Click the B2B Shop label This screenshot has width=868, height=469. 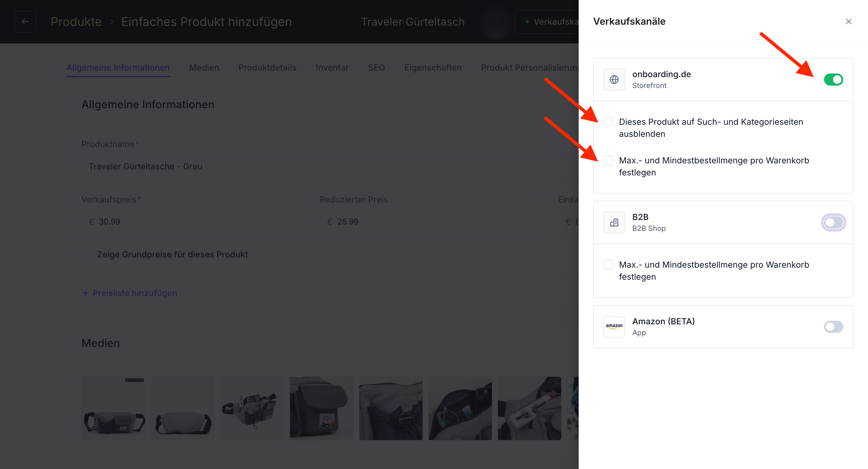coord(649,228)
